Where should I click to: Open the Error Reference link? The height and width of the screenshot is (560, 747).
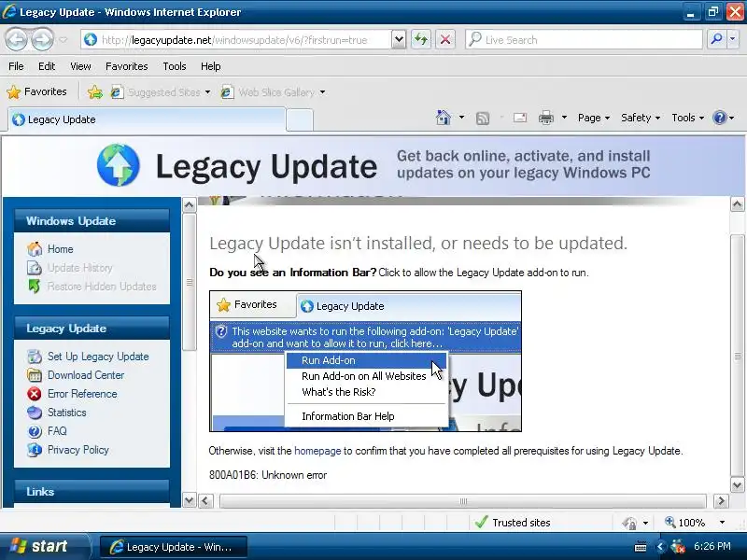[82, 394]
